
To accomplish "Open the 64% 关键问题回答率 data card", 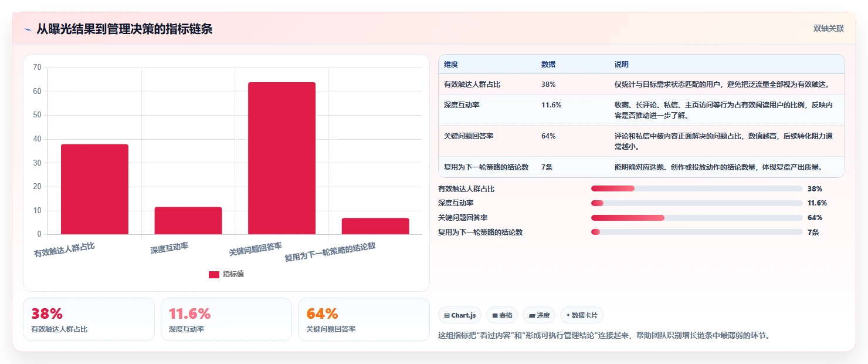I will click(364, 319).
